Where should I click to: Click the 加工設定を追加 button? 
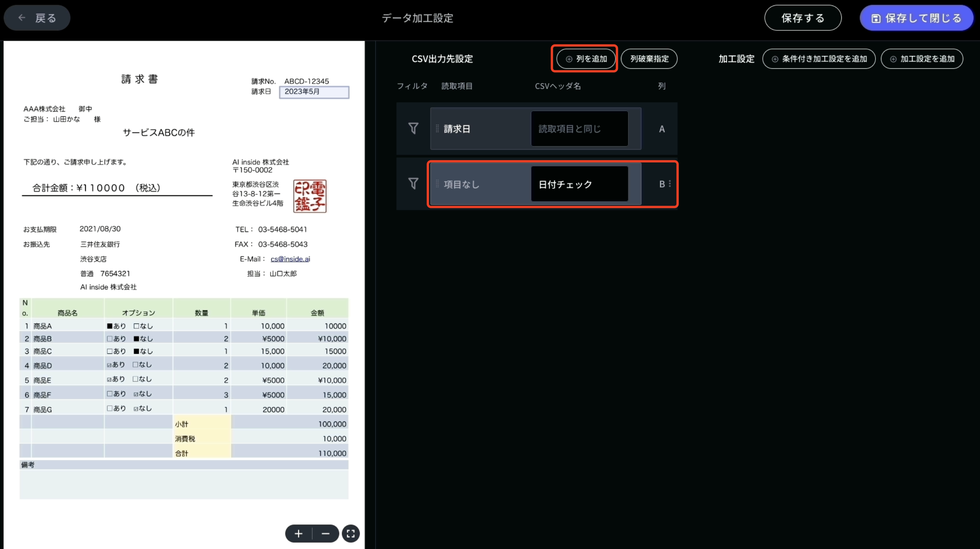coord(922,59)
